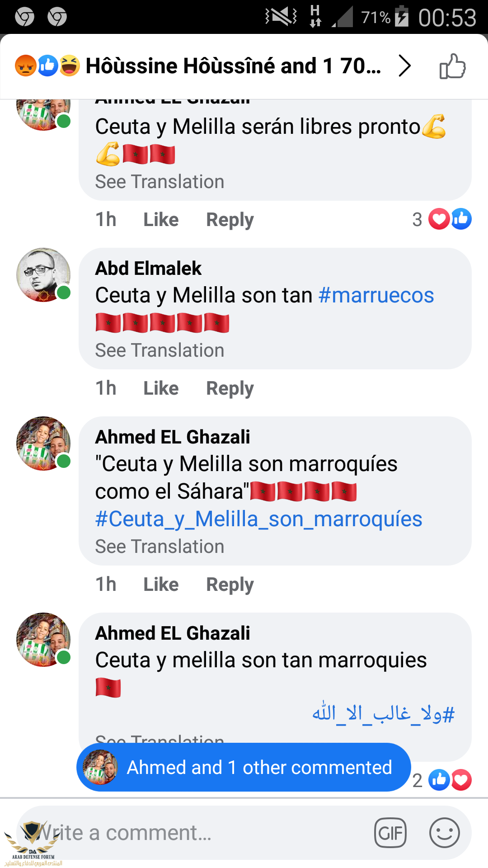Screen dimensions: 488x868
Task: Open the emoji smiley picker
Action: coord(444,833)
